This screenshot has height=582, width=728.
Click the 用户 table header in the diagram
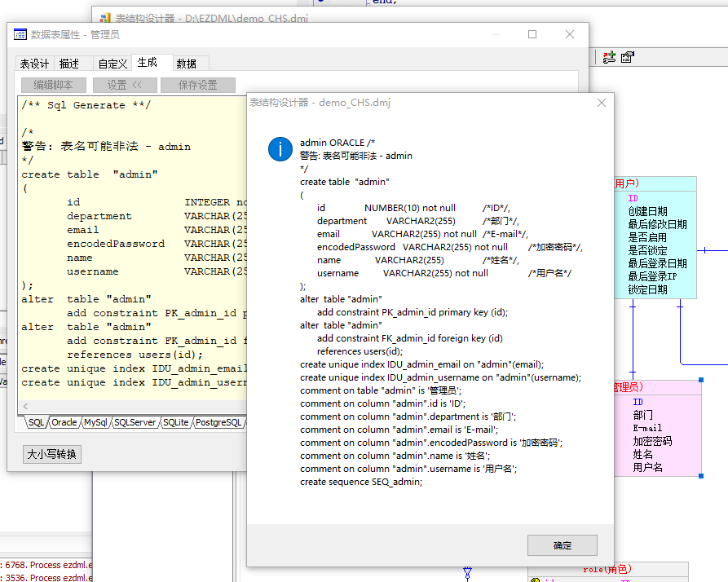[x=655, y=183]
